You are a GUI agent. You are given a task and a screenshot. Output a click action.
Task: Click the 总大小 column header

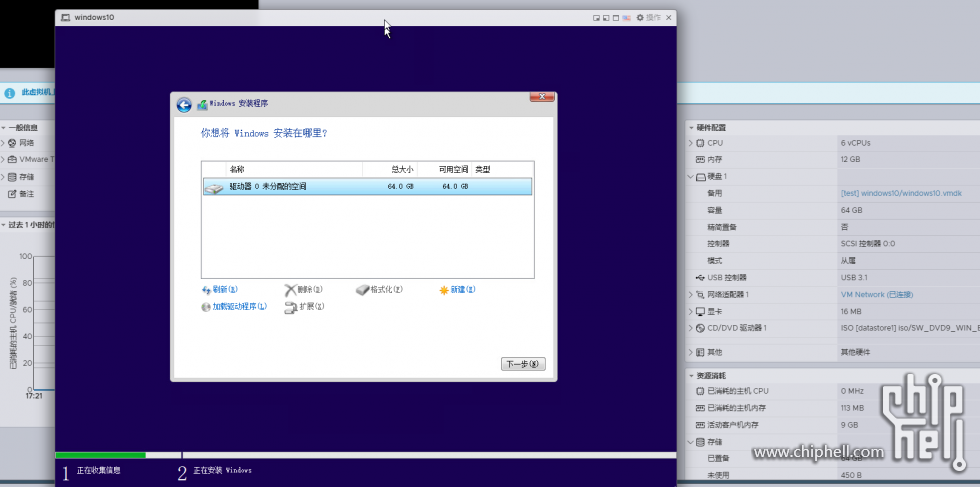point(390,169)
